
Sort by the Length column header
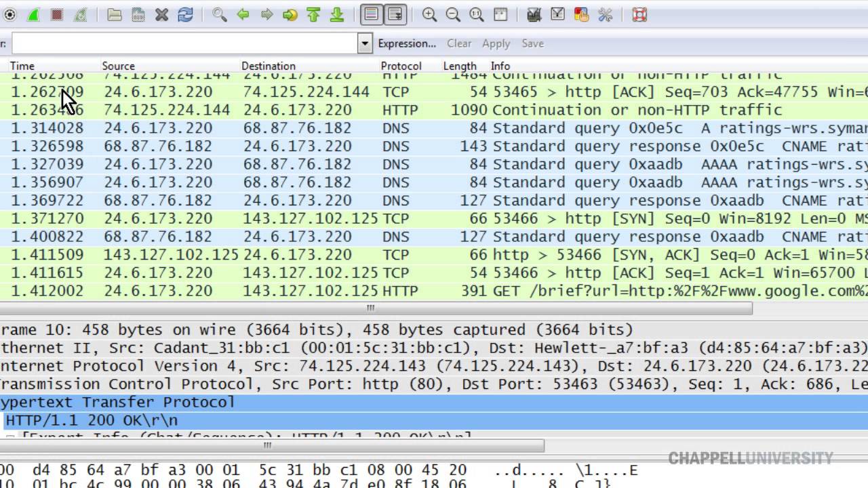tap(460, 66)
